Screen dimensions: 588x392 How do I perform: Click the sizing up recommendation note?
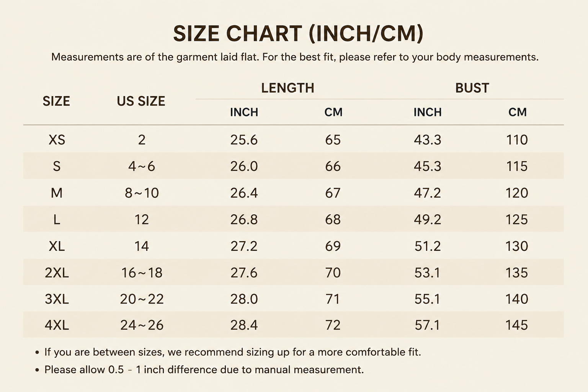coord(233,352)
